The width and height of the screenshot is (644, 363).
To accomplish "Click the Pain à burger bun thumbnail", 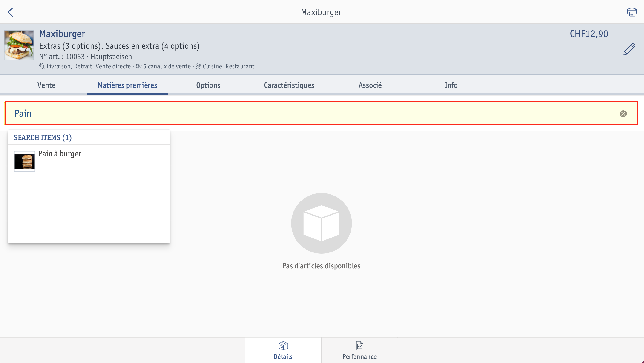I will 24,161.
